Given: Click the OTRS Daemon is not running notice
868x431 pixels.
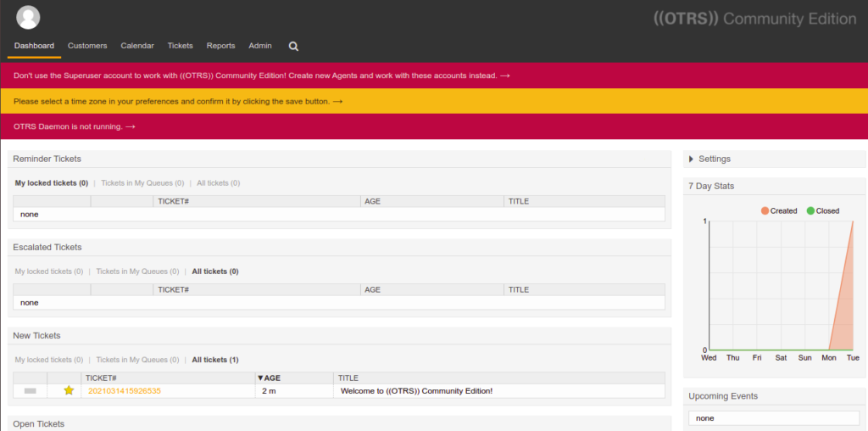Looking at the screenshot, I should [75, 126].
